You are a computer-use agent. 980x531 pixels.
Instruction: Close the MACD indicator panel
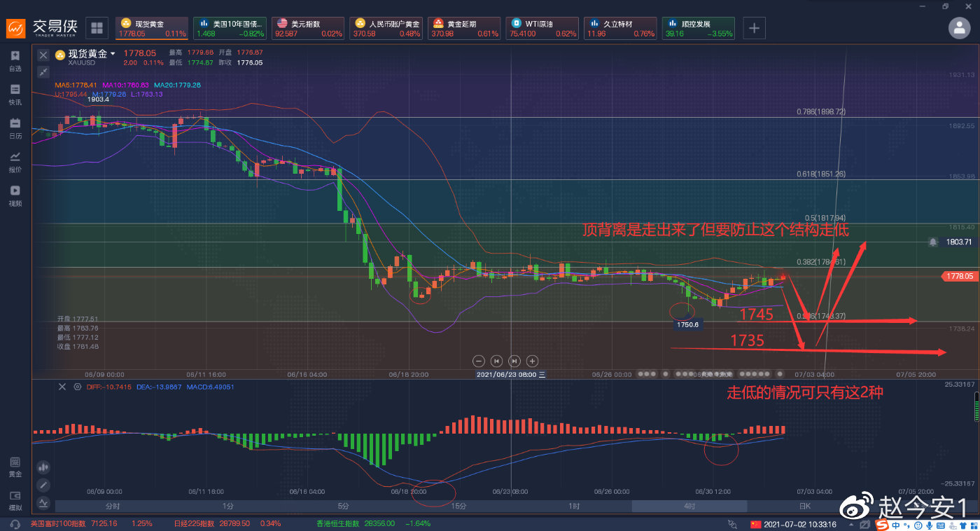click(62, 387)
